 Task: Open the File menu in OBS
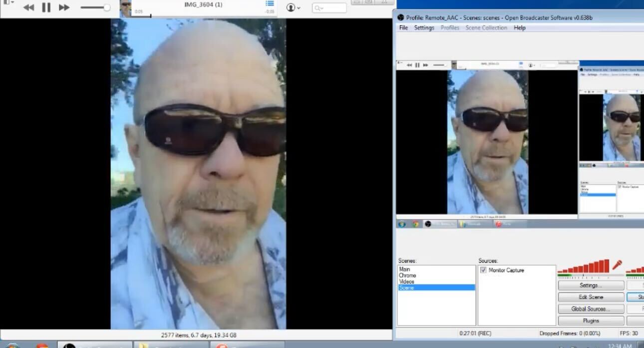(403, 28)
